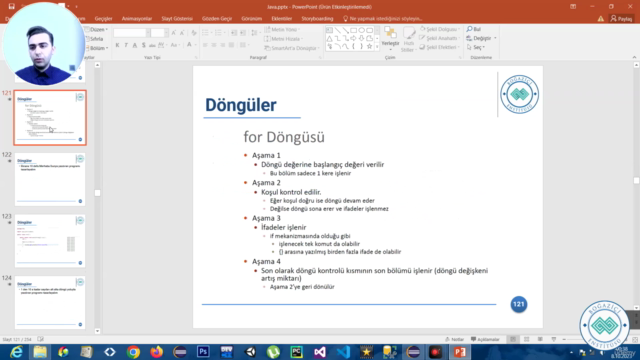This screenshot has width=640, height=360.
Task: Open Animasyonlar ribbon tab
Action: (x=137, y=19)
